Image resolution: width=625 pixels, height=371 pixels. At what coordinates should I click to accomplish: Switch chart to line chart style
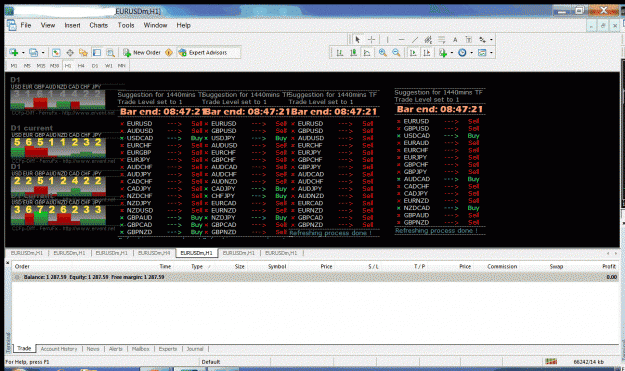(367, 53)
